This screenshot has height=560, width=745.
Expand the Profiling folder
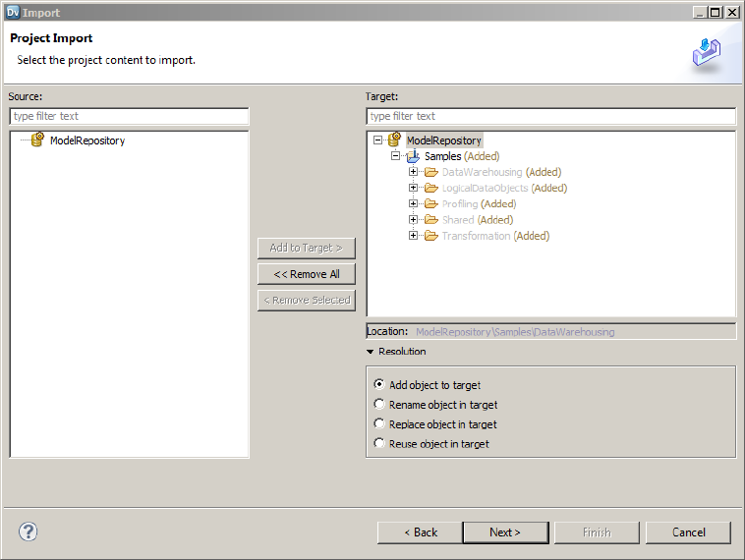(414, 203)
